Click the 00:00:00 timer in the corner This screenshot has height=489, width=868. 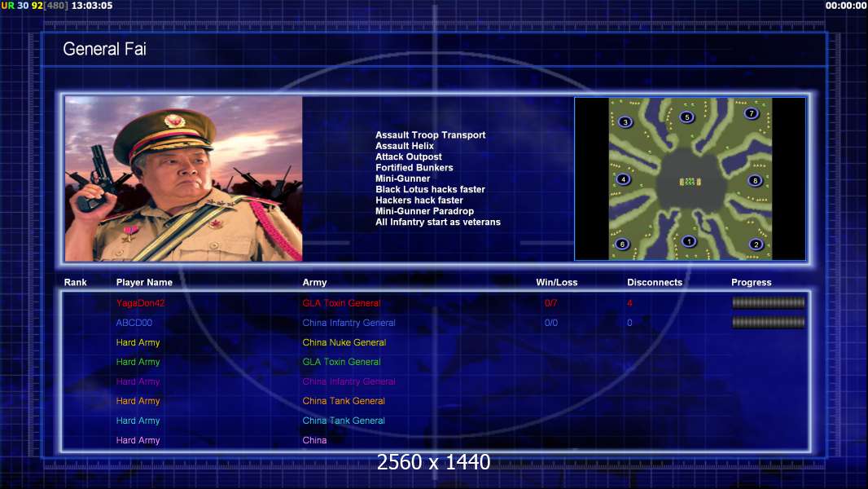pyautogui.click(x=846, y=6)
